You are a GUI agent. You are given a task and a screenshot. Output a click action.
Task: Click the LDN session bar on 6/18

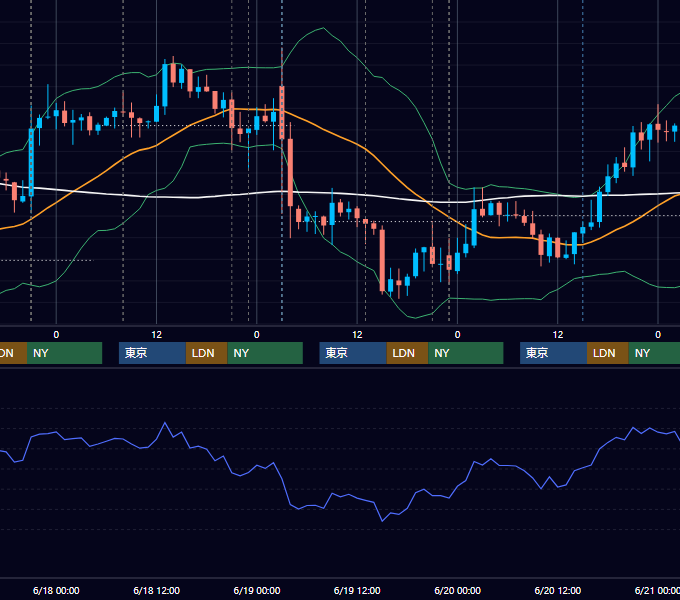[206, 353]
